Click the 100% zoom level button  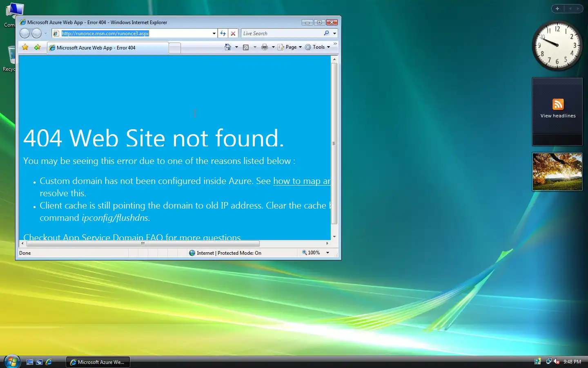[311, 253]
